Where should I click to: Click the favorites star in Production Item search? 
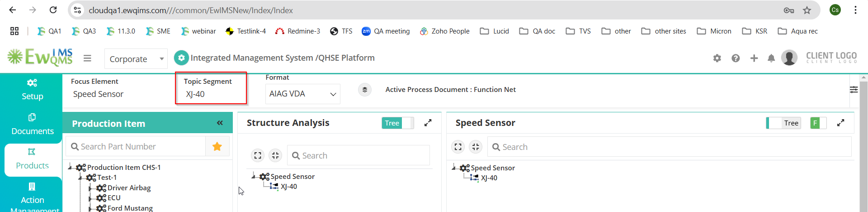click(217, 146)
